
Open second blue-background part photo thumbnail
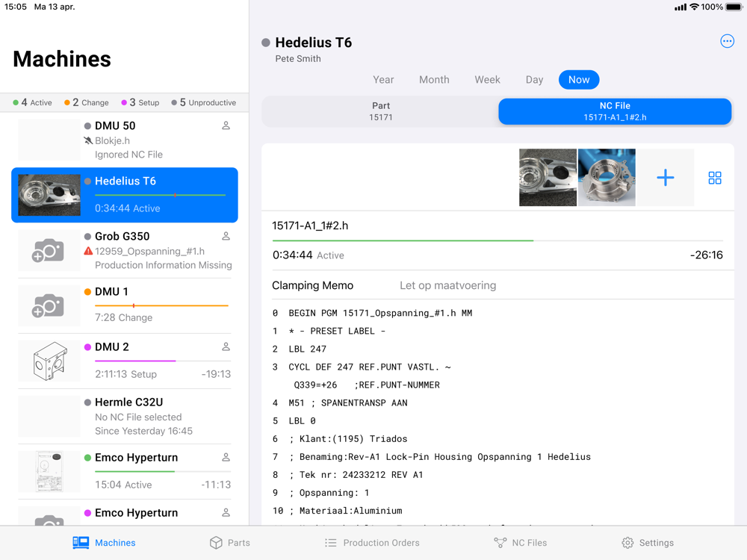point(607,178)
